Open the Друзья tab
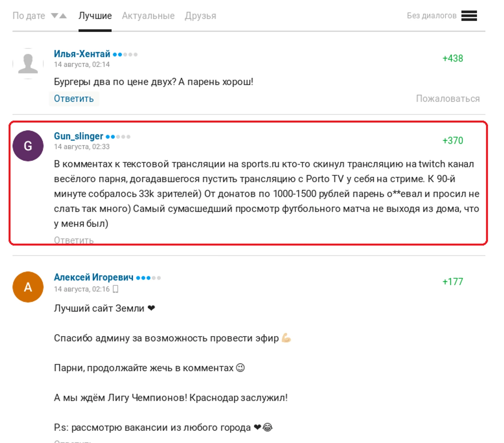Viewport: 504px width, 443px height. pos(200,16)
